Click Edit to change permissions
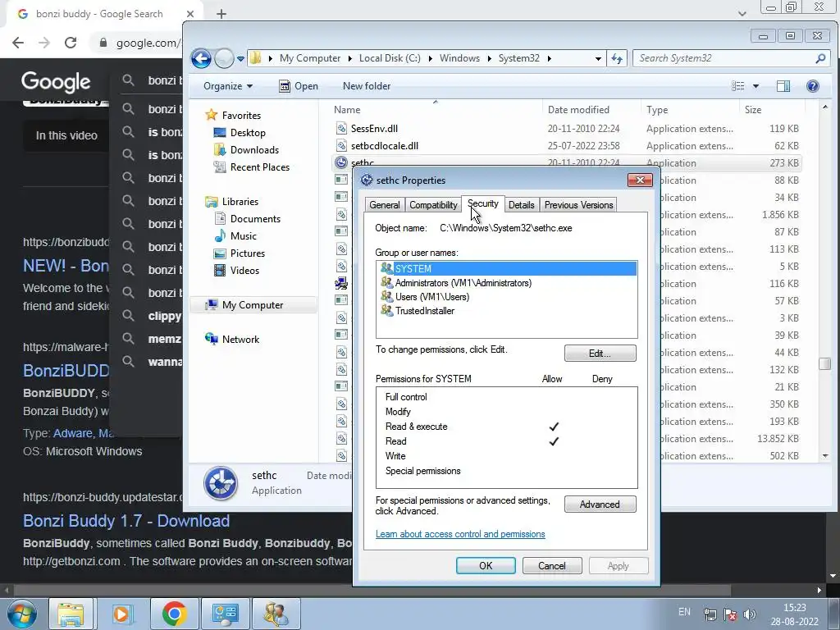Viewport: 840px width, 630px height. pos(600,354)
